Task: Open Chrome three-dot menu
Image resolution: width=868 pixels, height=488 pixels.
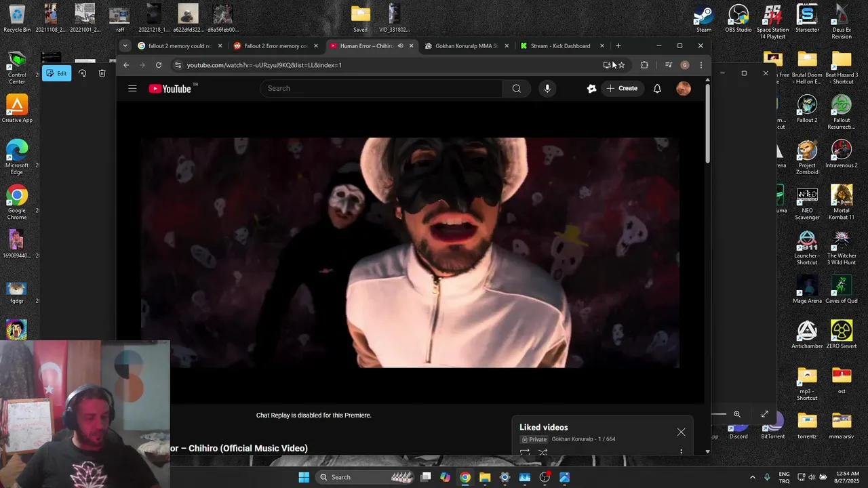Action: 701,65
